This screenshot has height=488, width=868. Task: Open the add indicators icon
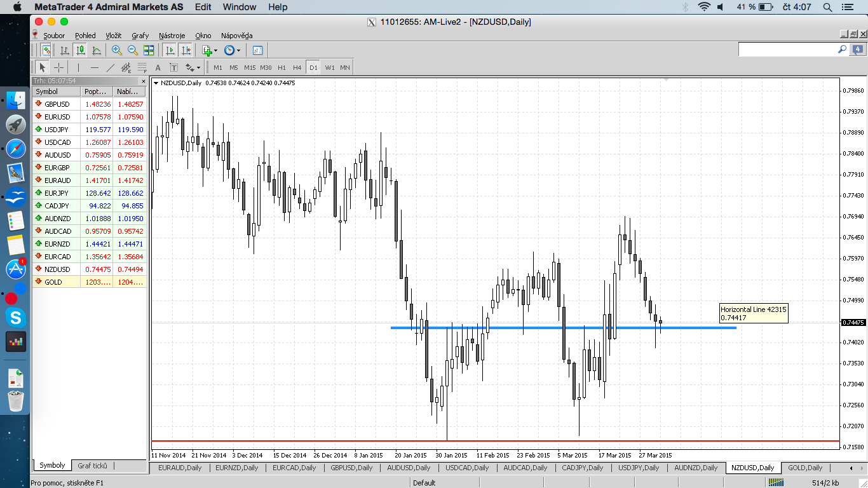click(207, 50)
